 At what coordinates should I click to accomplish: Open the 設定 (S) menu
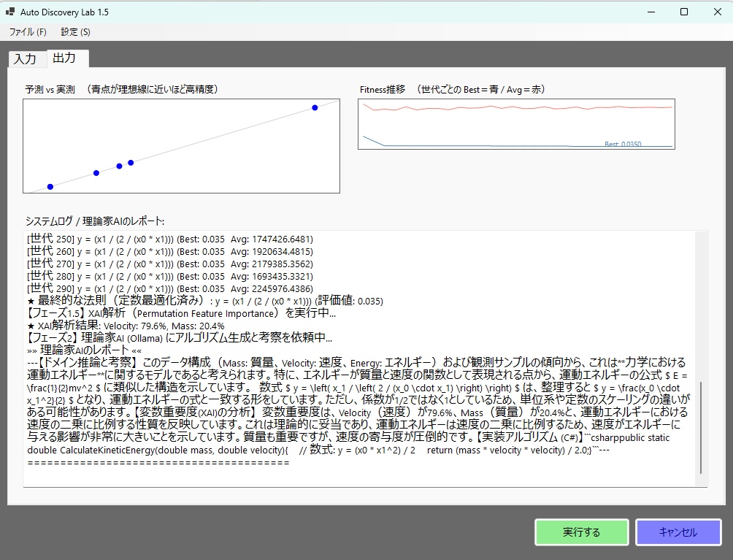point(75,32)
